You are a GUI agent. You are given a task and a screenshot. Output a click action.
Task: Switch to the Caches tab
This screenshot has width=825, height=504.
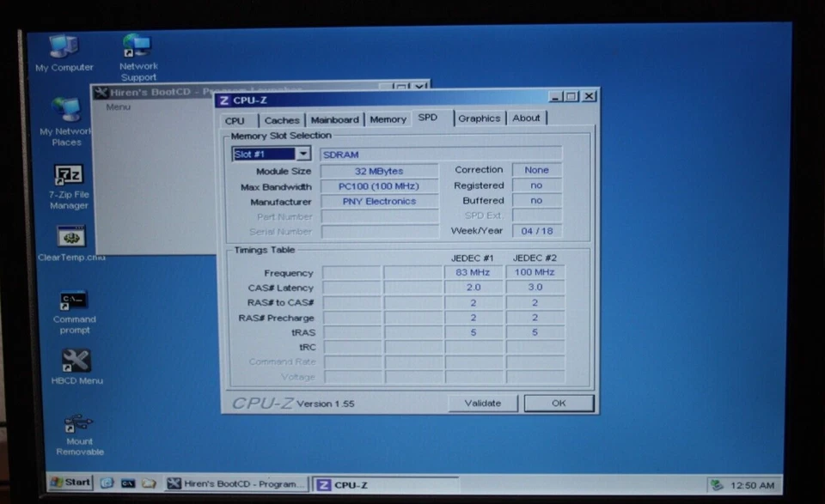pos(282,120)
